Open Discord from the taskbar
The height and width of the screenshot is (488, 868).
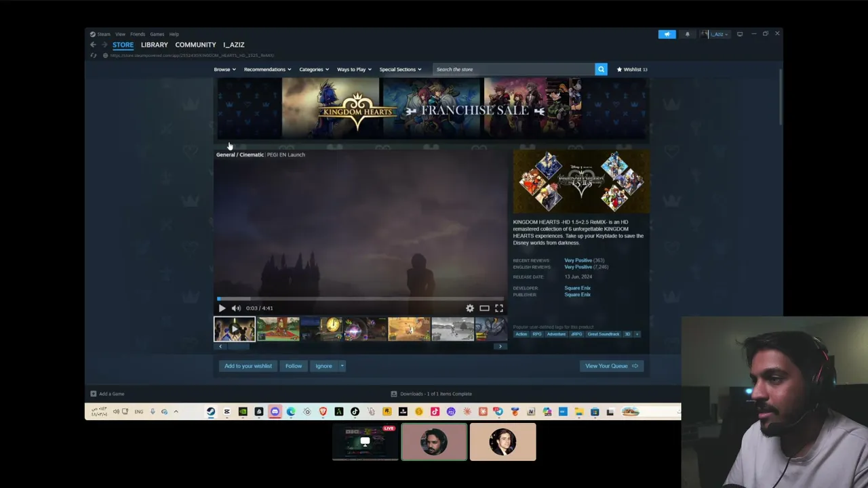point(275,411)
